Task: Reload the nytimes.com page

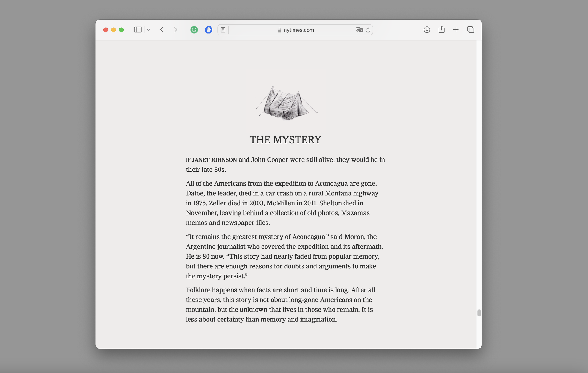Action: pyautogui.click(x=368, y=30)
